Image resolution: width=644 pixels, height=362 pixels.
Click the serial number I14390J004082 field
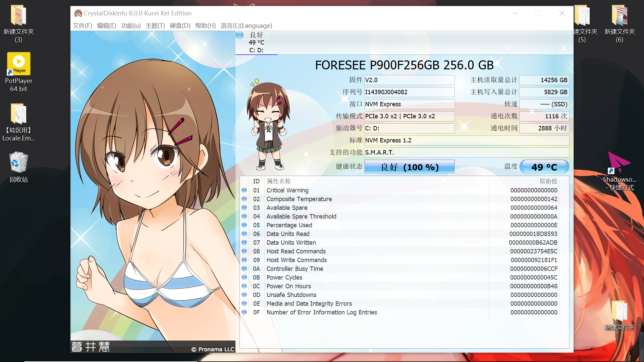pyautogui.click(x=410, y=92)
